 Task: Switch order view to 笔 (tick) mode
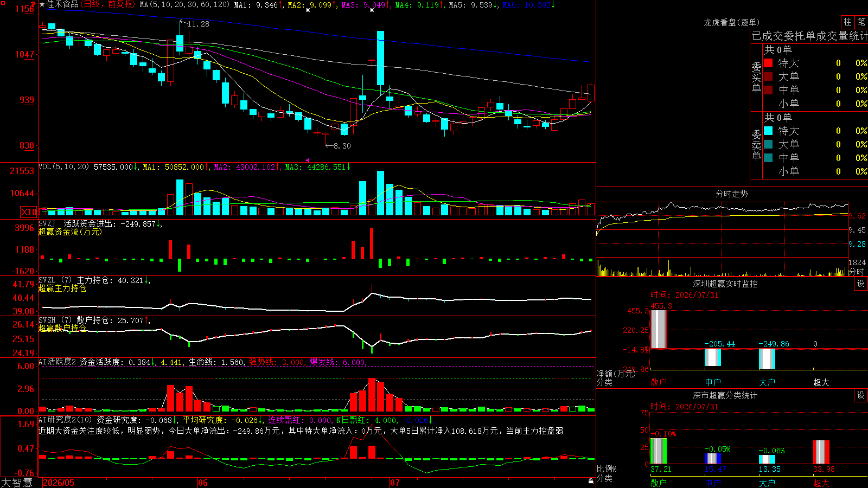point(861,22)
